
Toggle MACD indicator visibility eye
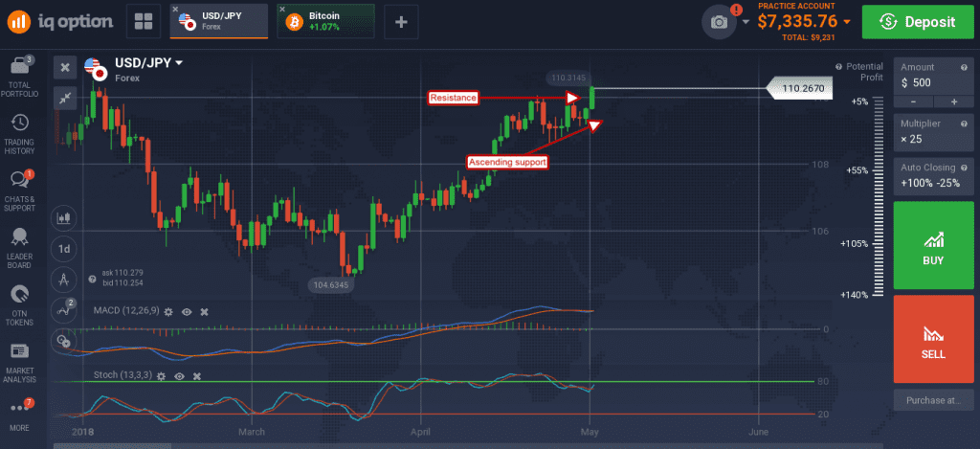point(187,311)
